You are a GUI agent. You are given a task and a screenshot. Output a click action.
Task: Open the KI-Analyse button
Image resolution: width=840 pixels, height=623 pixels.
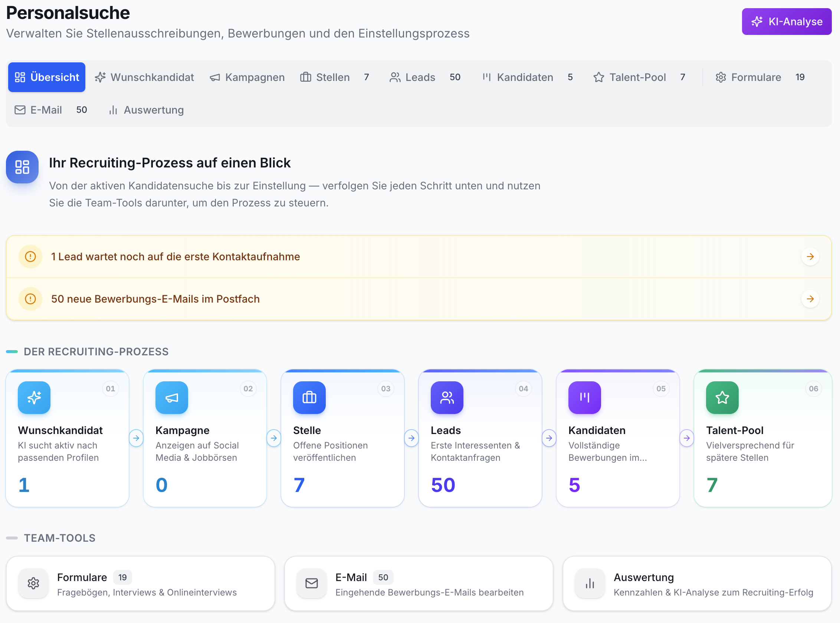pyautogui.click(x=786, y=22)
